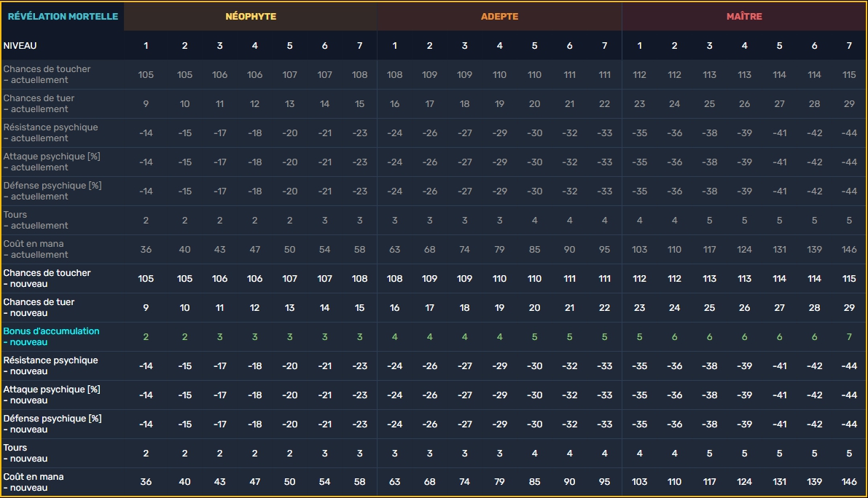Click -14 in Résistance psychique actuellement row
Screen dimensions: 868x498
pyautogui.click(x=146, y=133)
